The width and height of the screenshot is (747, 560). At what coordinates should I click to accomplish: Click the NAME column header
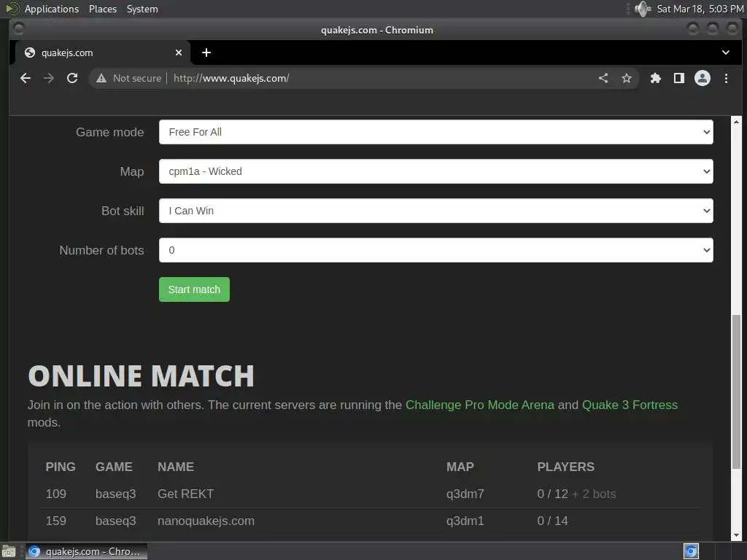(x=176, y=467)
